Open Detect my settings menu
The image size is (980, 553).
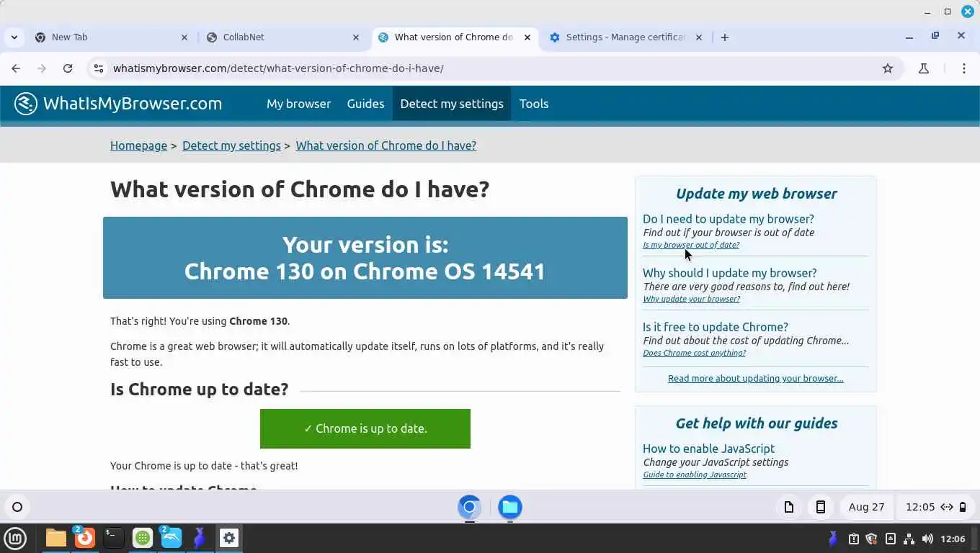(x=452, y=104)
